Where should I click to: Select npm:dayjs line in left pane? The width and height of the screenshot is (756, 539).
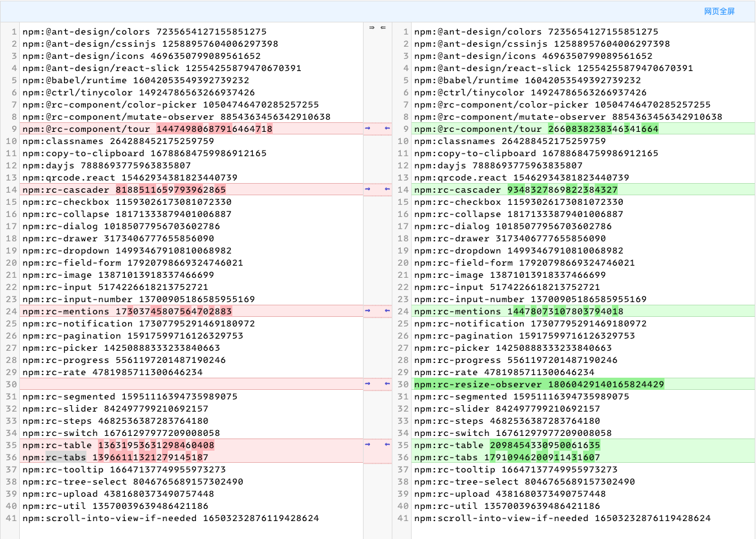106,165
